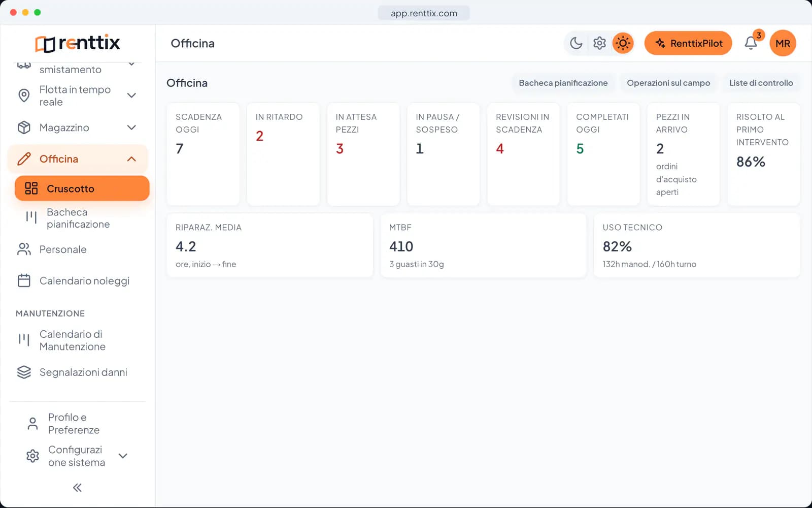The image size is (812, 508).
Task: Click the Flotta map pin icon
Action: point(24,96)
